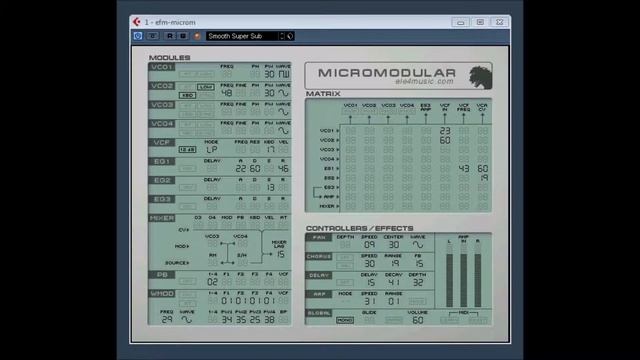Click the VCO1 PW value 30
Screen dimensions: 640x360
click(269, 74)
